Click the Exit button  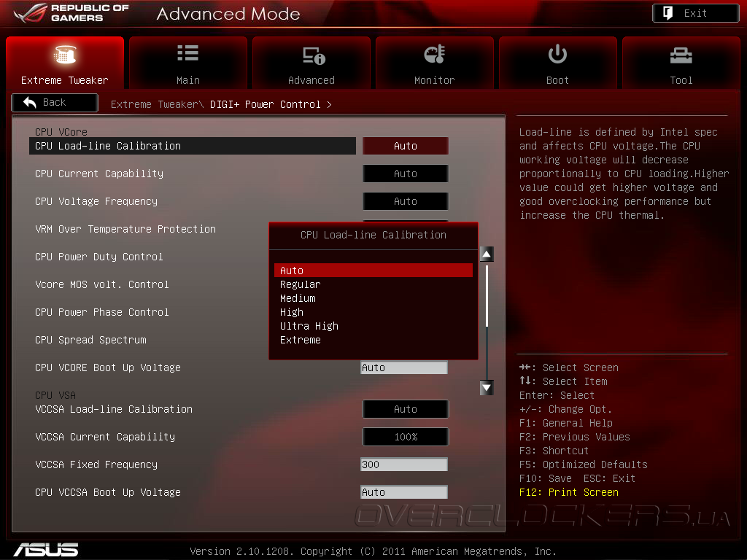click(695, 13)
